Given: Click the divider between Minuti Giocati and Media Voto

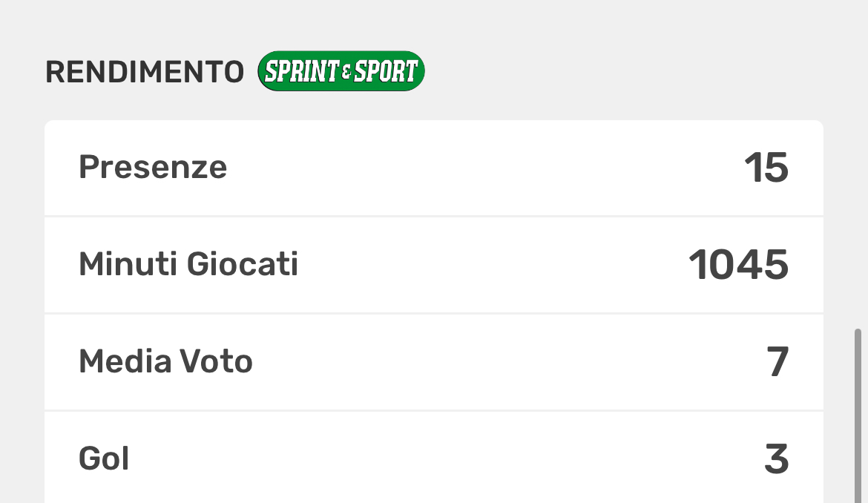Looking at the screenshot, I should pyautogui.click(x=434, y=313).
